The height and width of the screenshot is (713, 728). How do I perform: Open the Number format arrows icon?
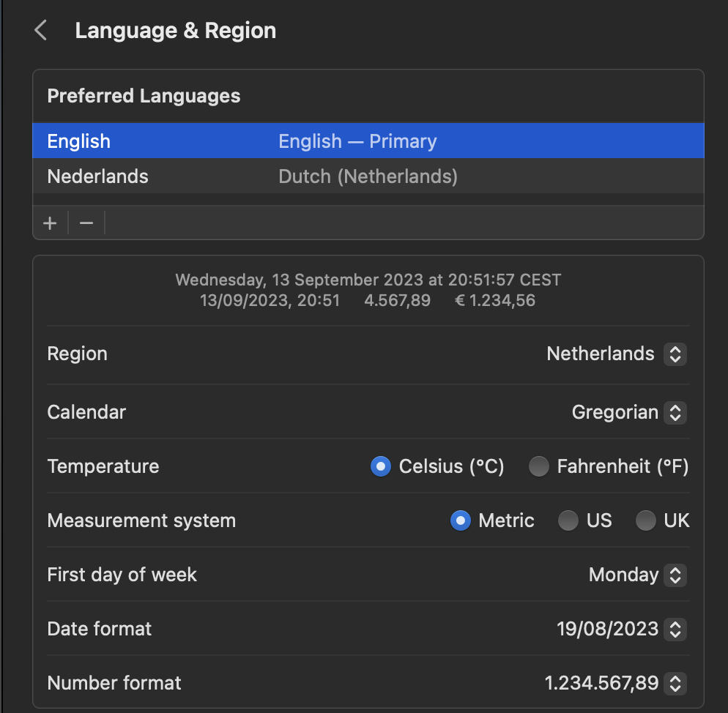675,683
